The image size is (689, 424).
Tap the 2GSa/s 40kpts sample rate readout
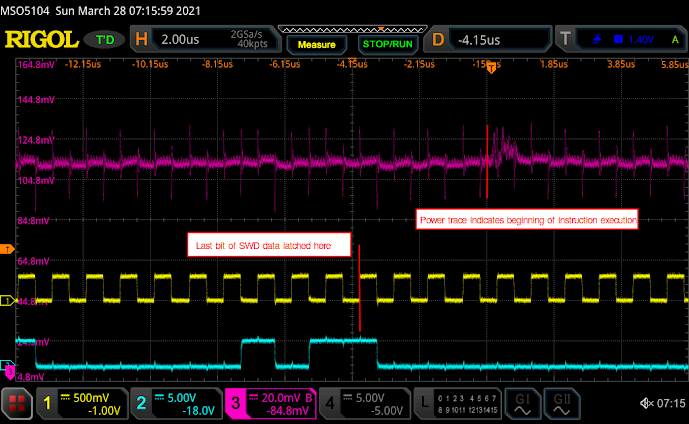pyautogui.click(x=249, y=39)
